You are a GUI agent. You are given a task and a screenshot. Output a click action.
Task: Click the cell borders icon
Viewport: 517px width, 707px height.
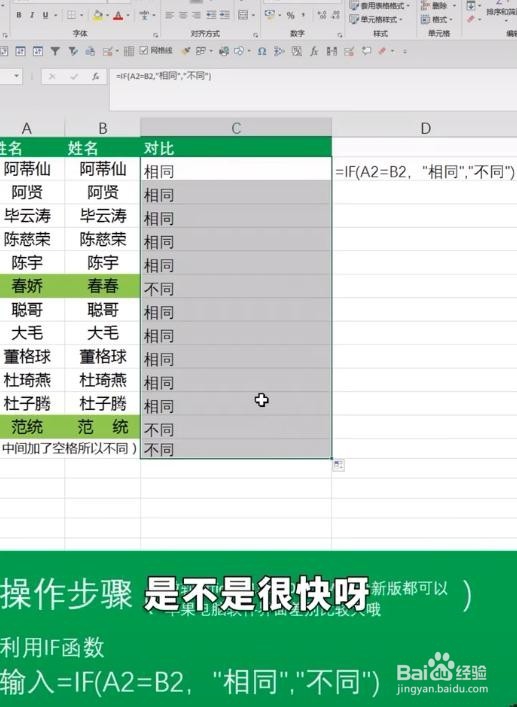(71, 16)
